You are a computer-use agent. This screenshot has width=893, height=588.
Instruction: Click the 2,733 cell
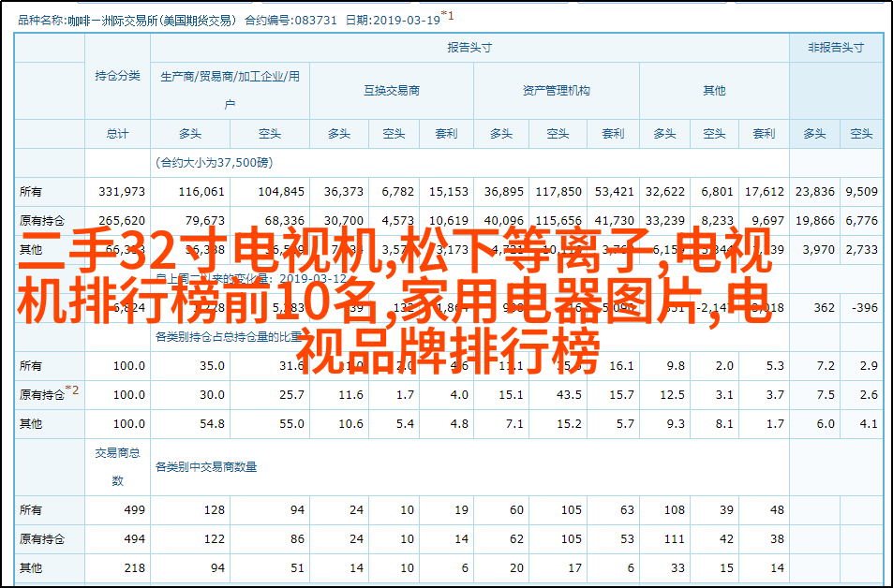(862, 249)
